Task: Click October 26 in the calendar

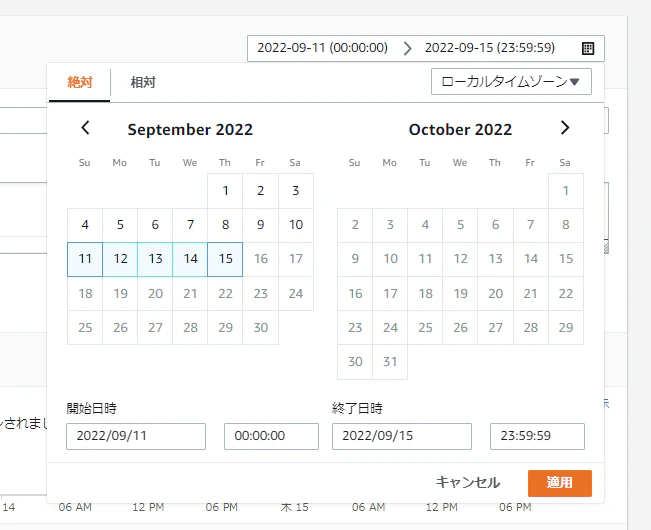Action: click(460, 328)
